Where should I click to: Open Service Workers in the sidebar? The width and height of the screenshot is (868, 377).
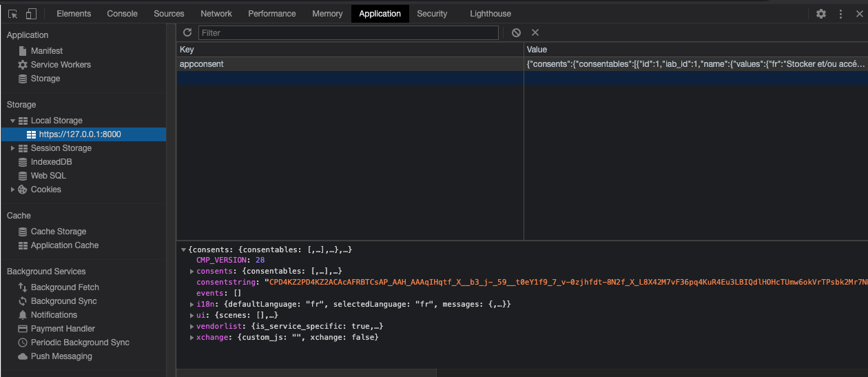coord(61,65)
